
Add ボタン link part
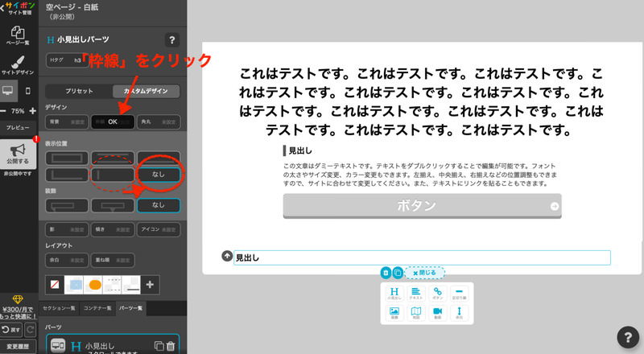point(437,293)
